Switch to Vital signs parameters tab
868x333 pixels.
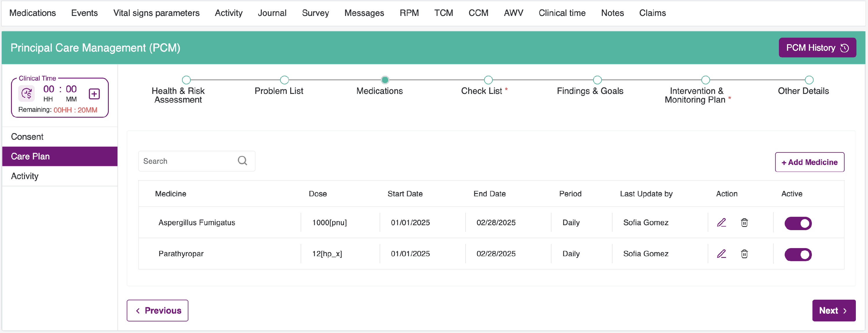[156, 13]
